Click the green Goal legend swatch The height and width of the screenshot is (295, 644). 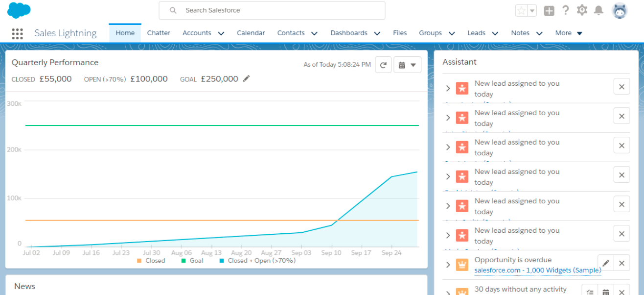(x=184, y=261)
